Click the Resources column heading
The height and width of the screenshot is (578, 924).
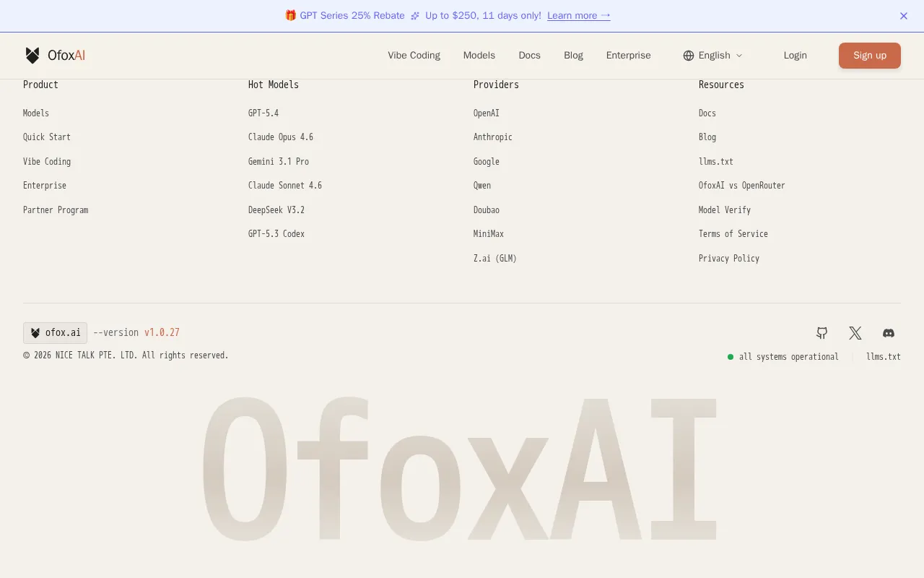721,85
